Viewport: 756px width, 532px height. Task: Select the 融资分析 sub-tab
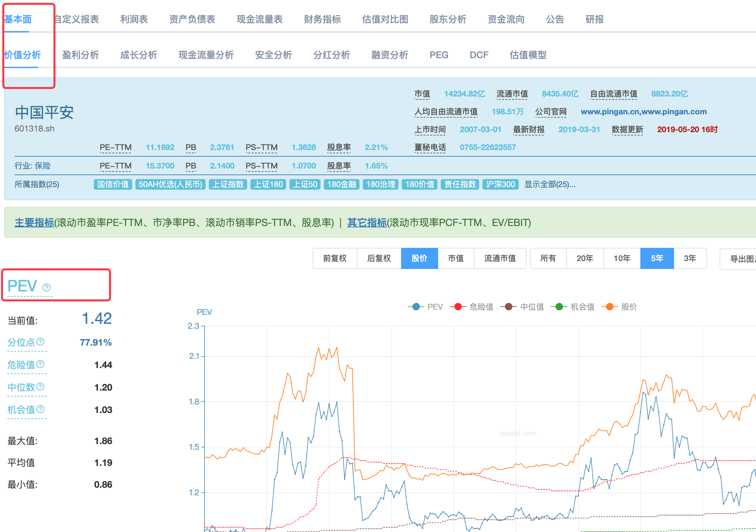pos(390,55)
